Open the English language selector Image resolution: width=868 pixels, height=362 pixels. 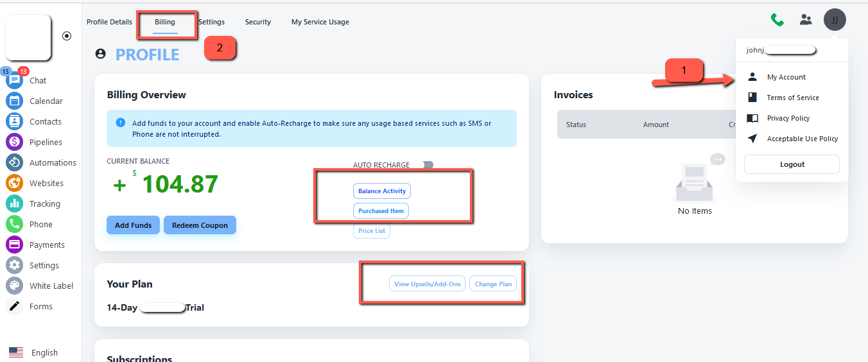35,352
